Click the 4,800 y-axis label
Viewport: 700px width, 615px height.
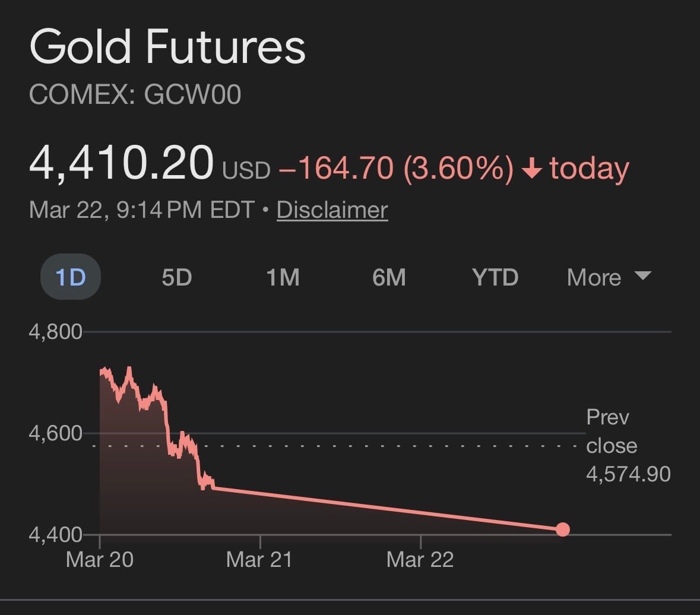coord(55,331)
